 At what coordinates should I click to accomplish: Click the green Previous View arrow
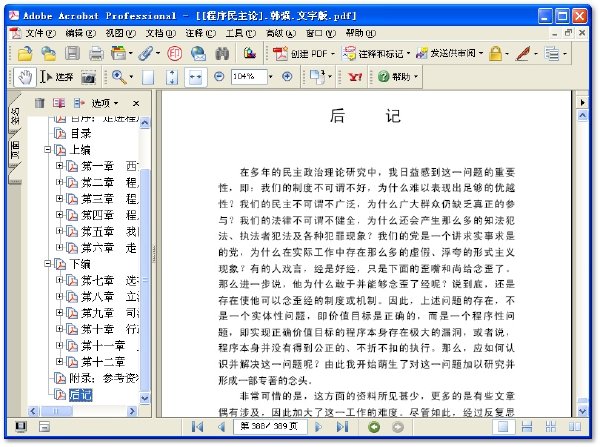[x=374, y=427]
